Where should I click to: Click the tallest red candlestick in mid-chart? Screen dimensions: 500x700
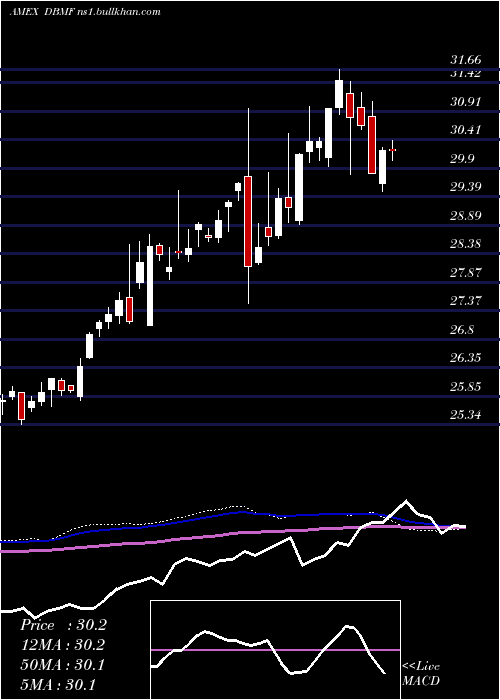[x=248, y=221]
